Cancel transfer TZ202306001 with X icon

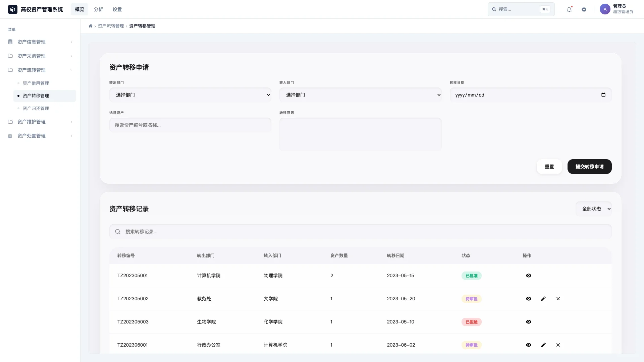pos(558,345)
